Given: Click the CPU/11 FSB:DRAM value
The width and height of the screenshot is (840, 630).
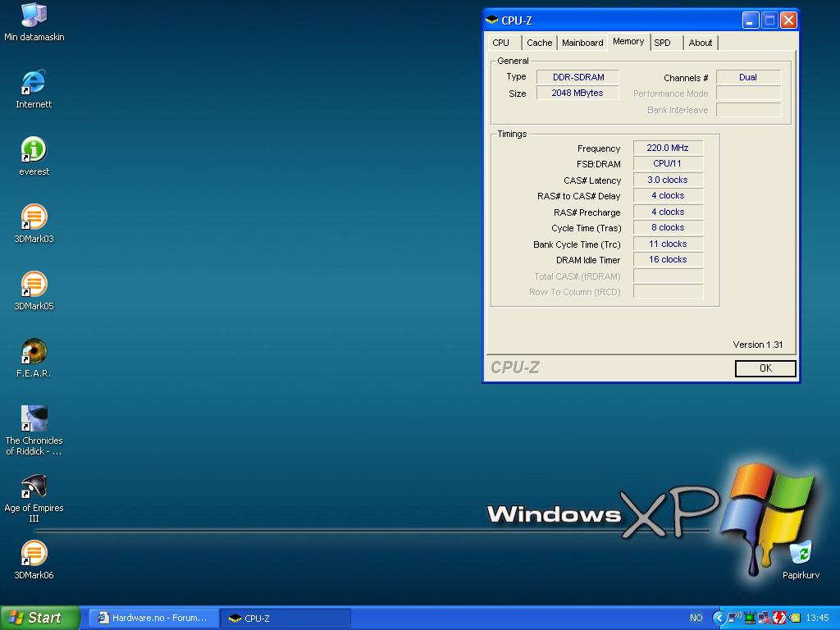Looking at the screenshot, I should [668, 163].
